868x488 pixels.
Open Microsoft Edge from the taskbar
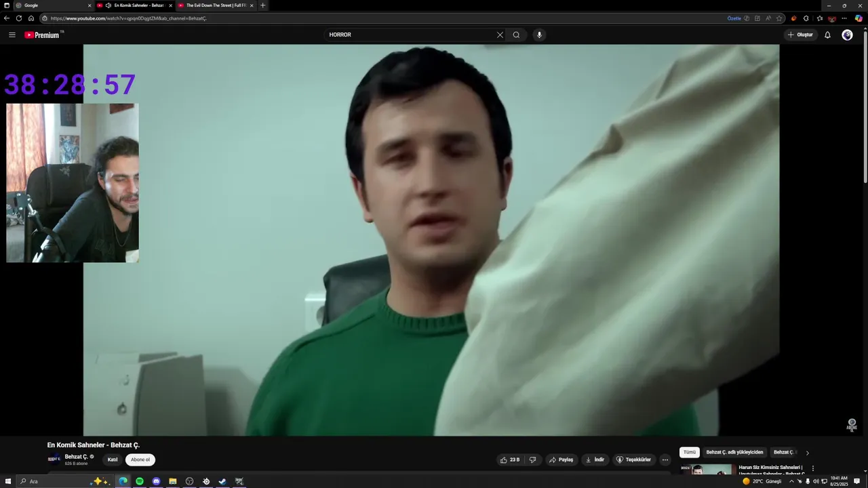[123, 481]
